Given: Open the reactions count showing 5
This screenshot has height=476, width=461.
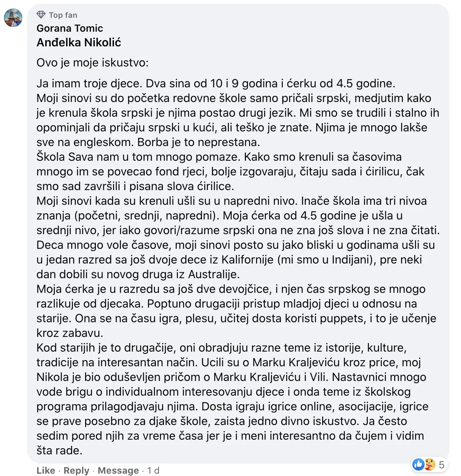Looking at the screenshot, I should pos(441,464).
